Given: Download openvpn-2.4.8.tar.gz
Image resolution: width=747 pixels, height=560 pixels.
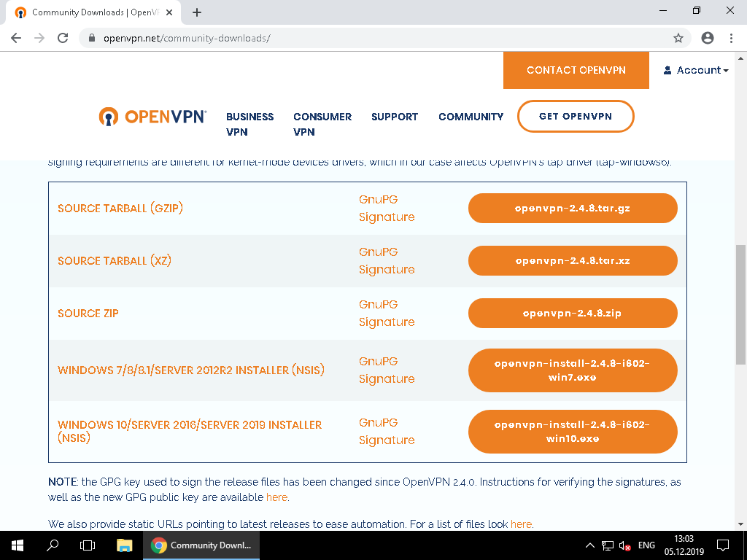Looking at the screenshot, I should [573, 208].
